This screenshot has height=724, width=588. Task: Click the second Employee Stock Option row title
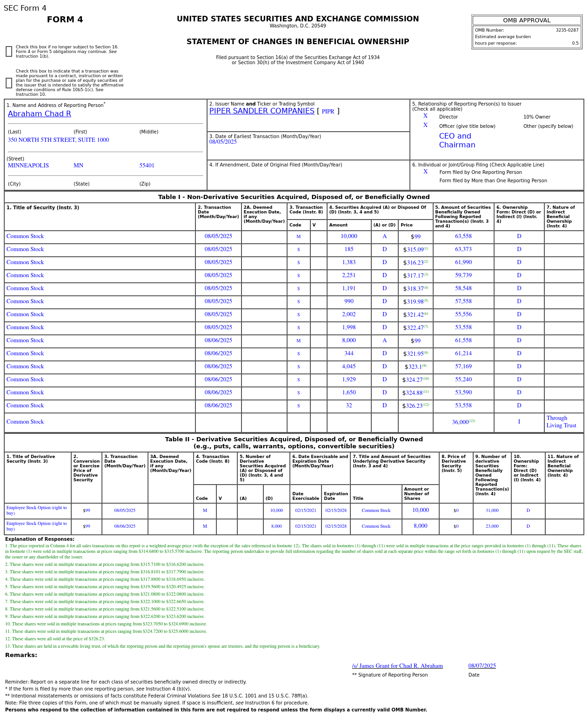coord(37,526)
